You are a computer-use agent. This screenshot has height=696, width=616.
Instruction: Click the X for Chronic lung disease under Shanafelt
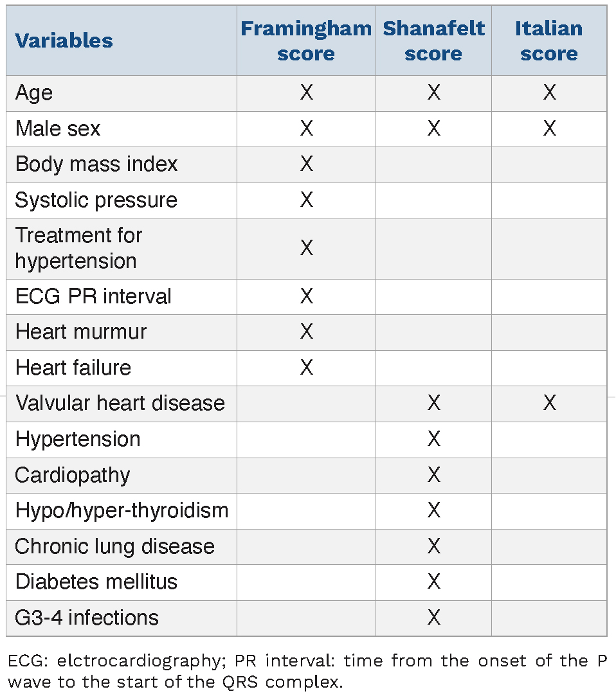point(434,546)
